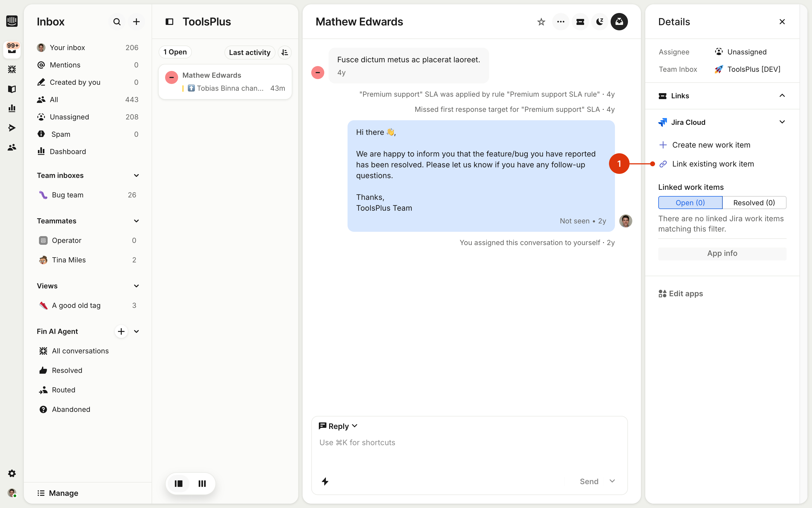Click the snooze moon icon

[600, 22]
